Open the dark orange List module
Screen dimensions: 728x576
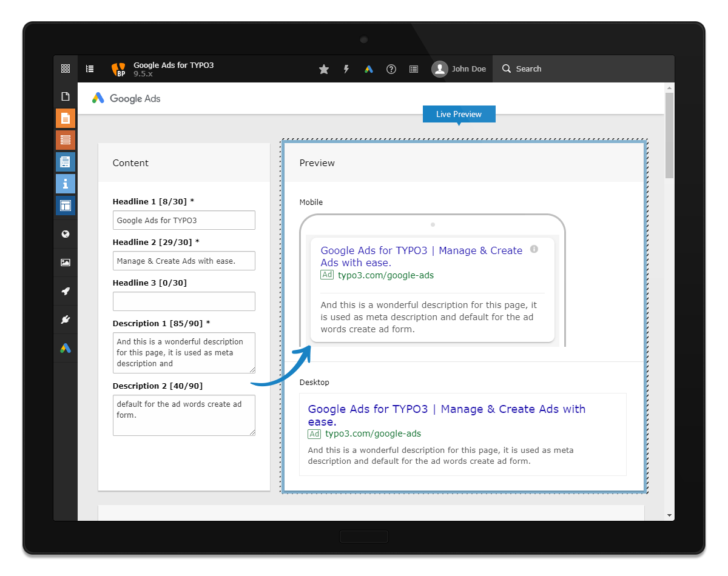[66, 140]
